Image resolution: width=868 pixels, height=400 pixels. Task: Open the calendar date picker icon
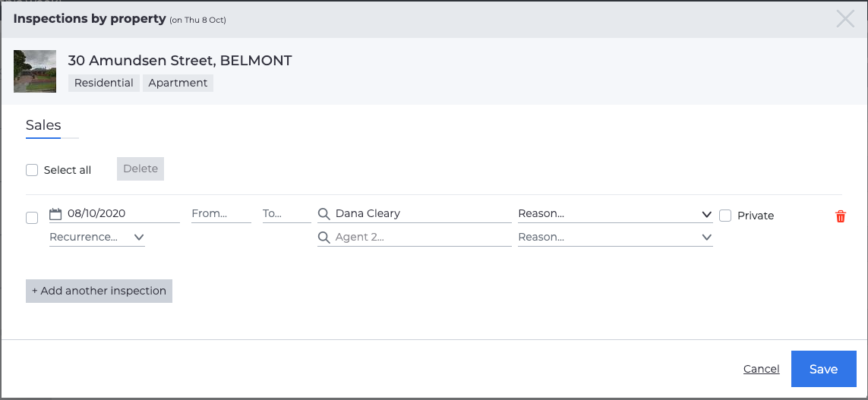55,213
